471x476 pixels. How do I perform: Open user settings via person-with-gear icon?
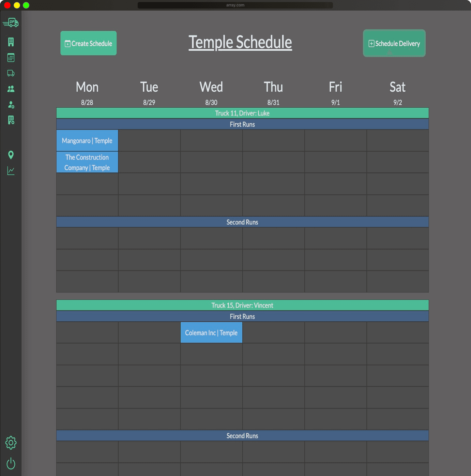tap(11, 105)
